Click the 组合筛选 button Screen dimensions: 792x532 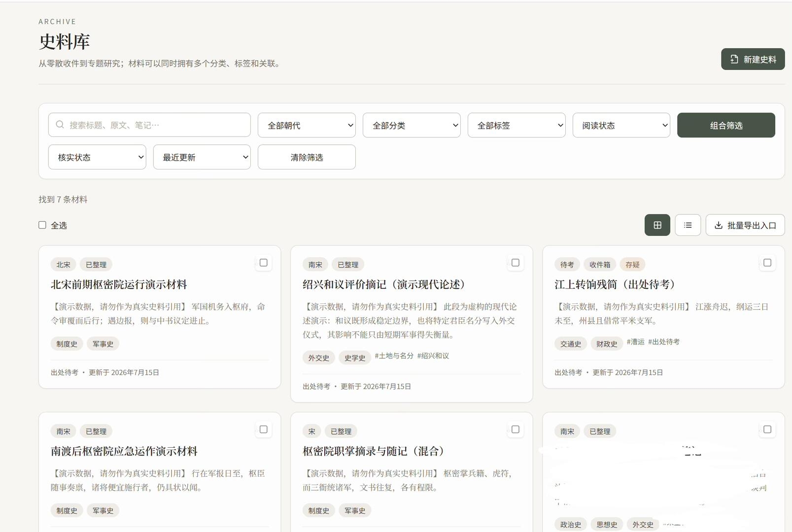(x=726, y=125)
